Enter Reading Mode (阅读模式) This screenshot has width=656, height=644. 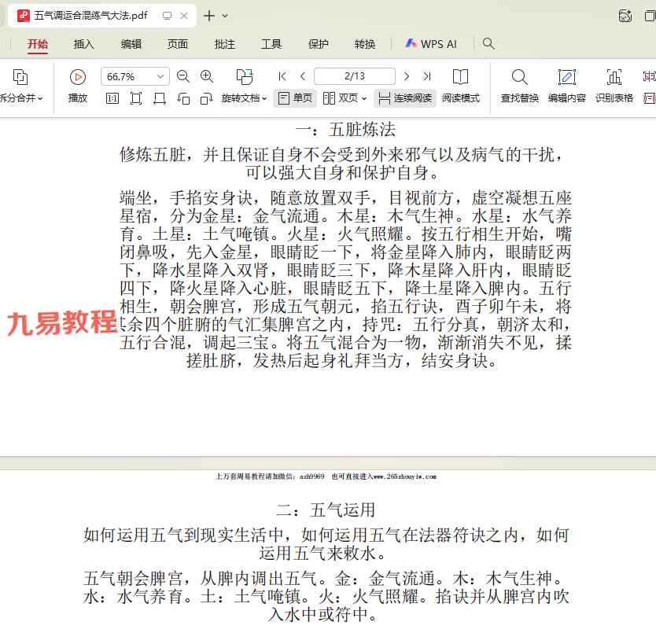(x=460, y=77)
